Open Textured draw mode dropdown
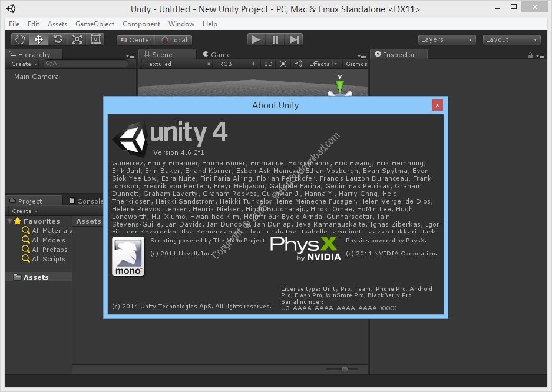This screenshot has height=392, width=552. pos(177,64)
